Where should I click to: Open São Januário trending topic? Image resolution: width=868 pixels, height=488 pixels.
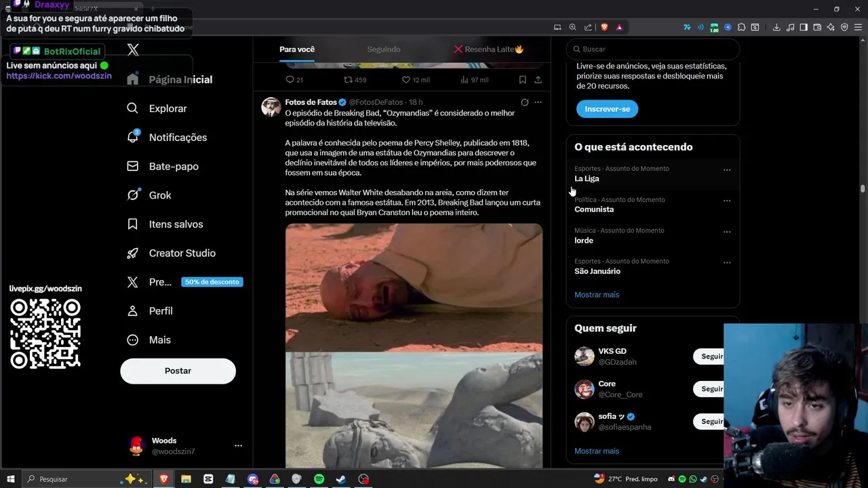[x=597, y=271]
